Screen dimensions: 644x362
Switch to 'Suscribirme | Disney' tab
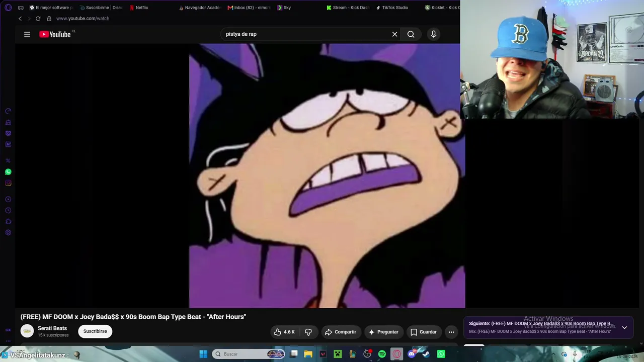[x=101, y=8]
